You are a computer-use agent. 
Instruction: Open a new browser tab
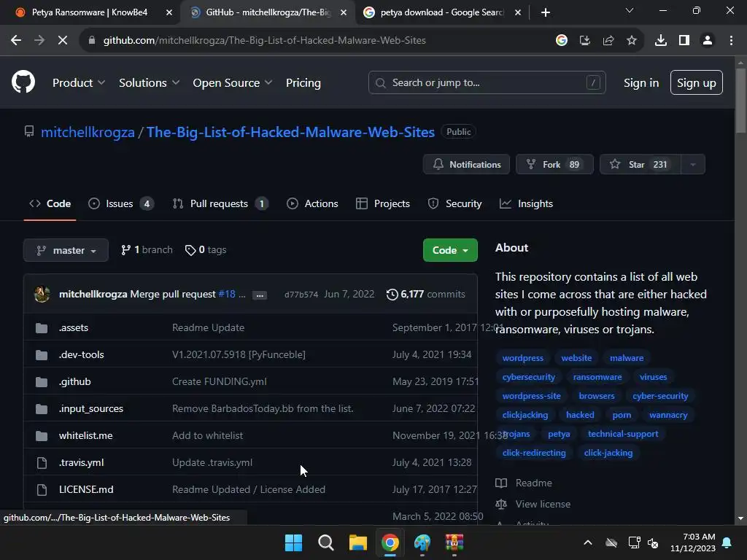pos(546,12)
